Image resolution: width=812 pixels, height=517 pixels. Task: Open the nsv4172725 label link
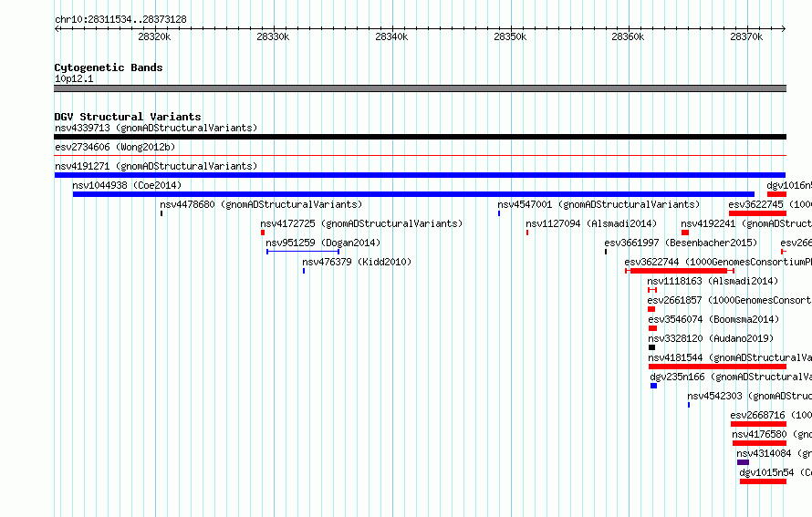pos(361,223)
